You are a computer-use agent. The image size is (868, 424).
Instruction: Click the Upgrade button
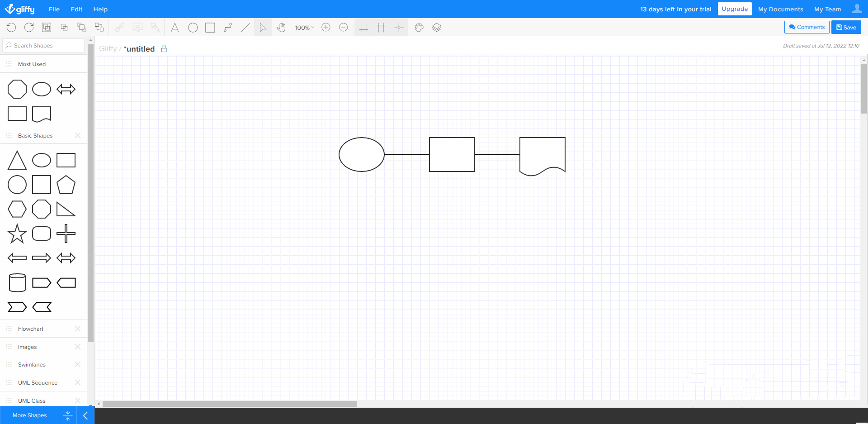735,9
